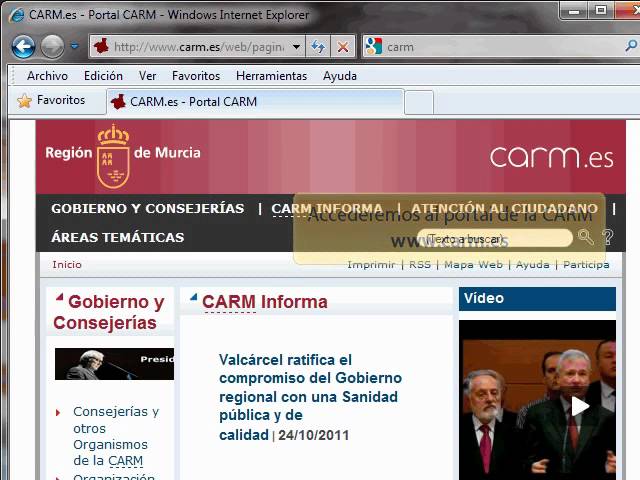640x480 pixels.
Task: Open the Mapa Web link
Action: [473, 265]
